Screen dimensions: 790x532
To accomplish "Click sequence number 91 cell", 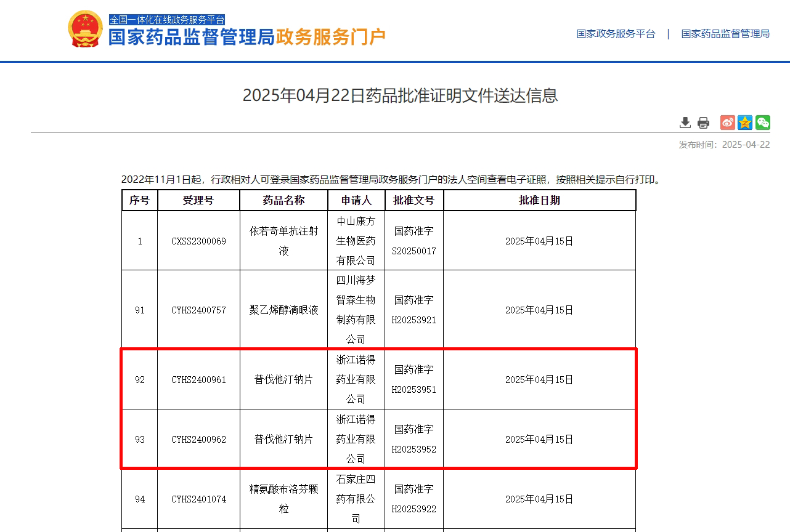I will (x=140, y=310).
